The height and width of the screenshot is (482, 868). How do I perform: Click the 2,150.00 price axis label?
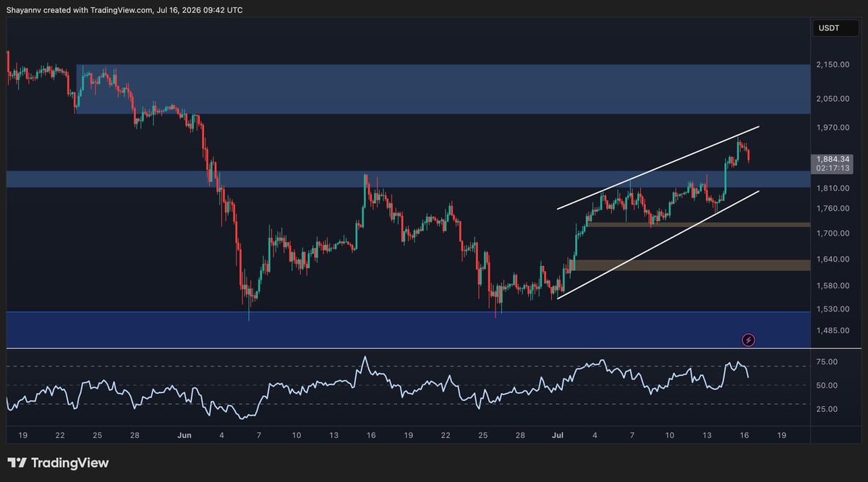click(x=833, y=65)
